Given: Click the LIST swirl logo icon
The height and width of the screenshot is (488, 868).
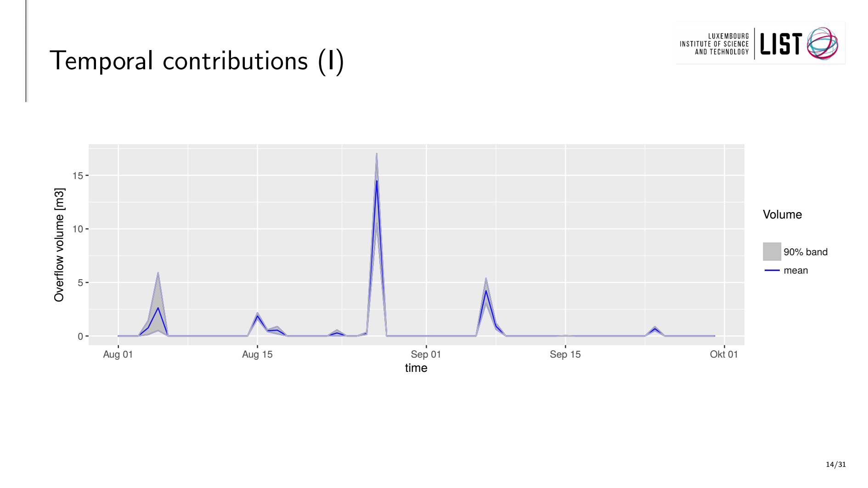Looking at the screenshot, I should click(823, 43).
